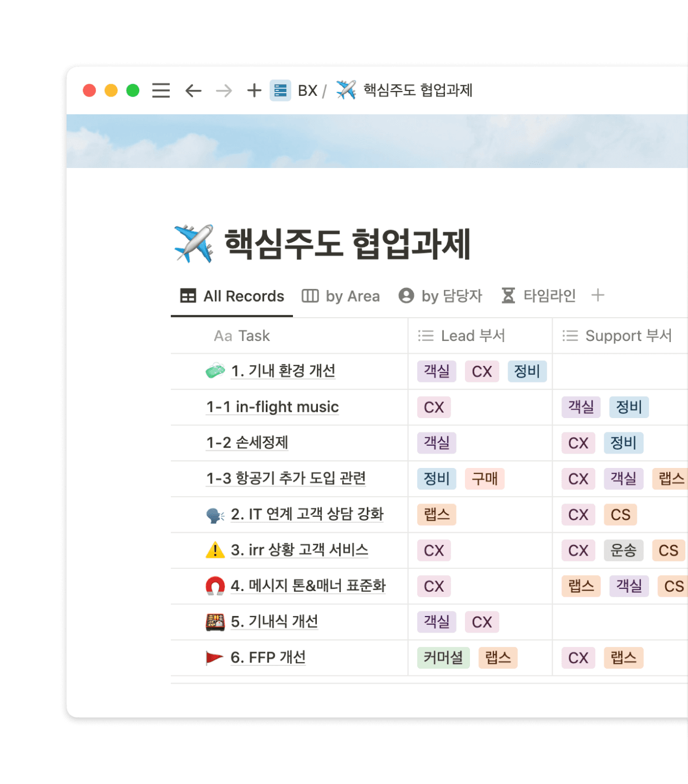
Task: Open the 2. IT 연계 고객 상담 강화 task
Action: (x=309, y=514)
